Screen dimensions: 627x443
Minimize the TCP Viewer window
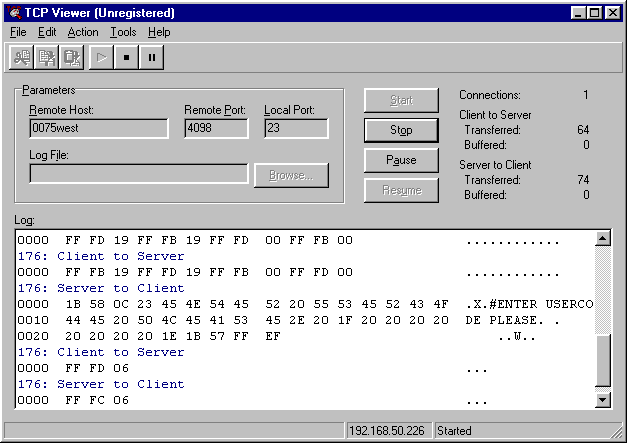(578, 13)
